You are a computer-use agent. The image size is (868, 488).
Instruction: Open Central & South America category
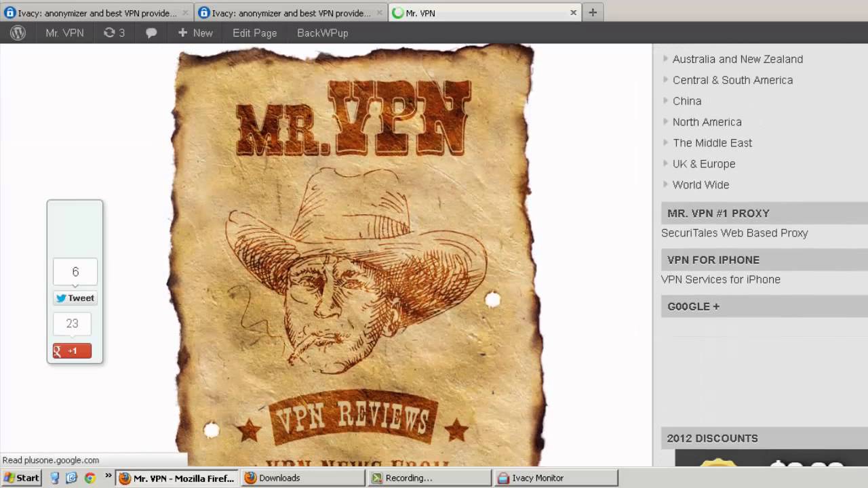point(732,80)
